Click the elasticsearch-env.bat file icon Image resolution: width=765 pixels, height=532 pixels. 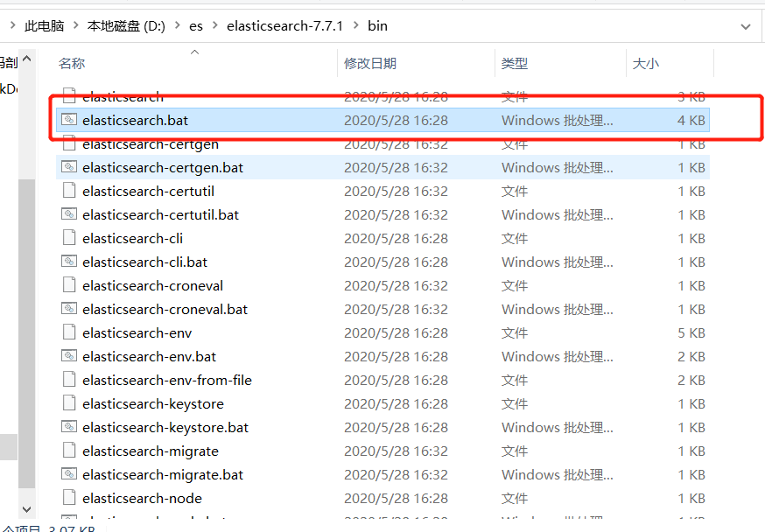pos(69,356)
